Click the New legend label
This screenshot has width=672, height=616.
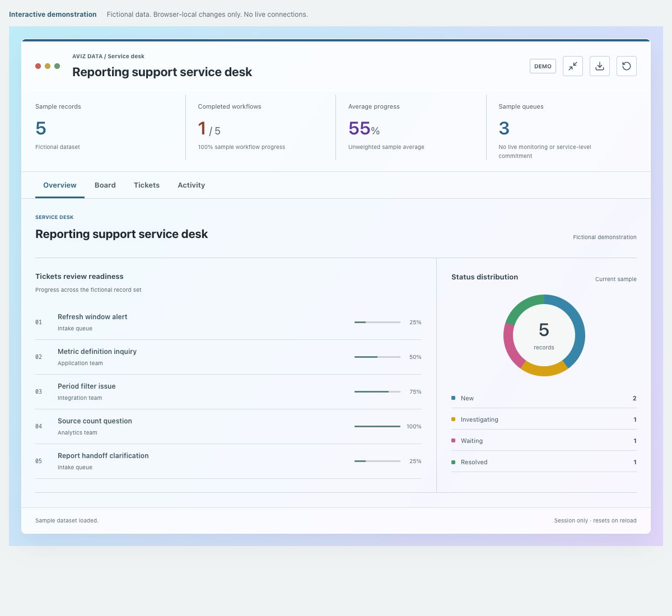click(x=467, y=398)
